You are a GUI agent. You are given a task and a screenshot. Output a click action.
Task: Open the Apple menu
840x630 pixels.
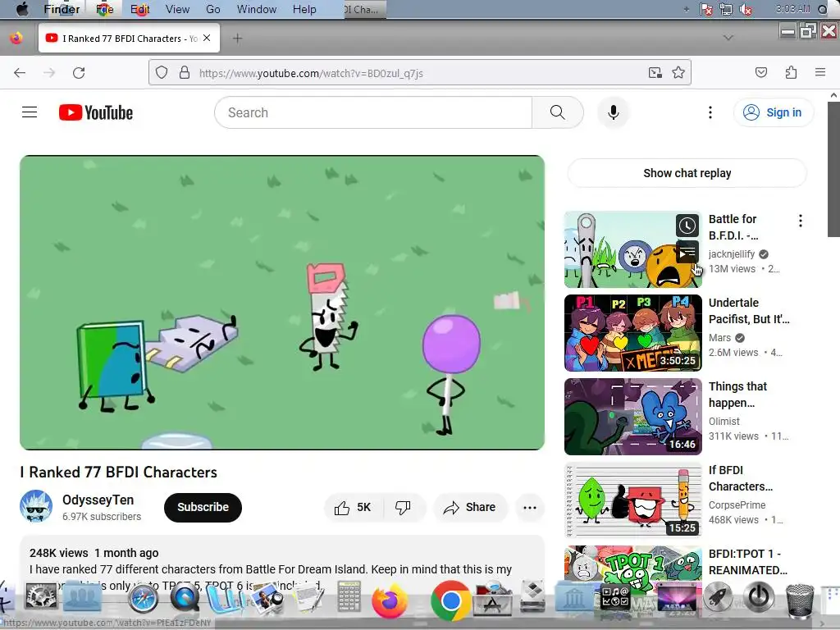click(x=22, y=9)
